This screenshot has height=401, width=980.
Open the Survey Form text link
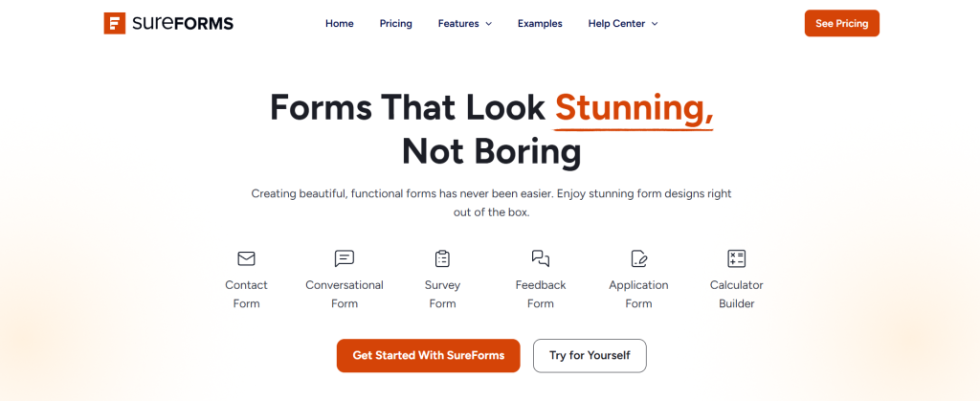(442, 294)
